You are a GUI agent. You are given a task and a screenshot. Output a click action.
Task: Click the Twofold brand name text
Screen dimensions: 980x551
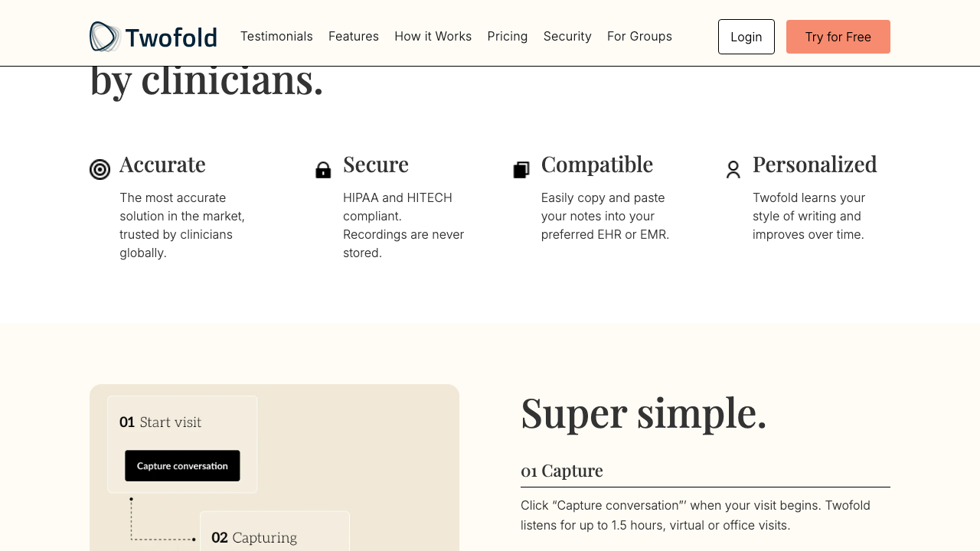pos(171,37)
